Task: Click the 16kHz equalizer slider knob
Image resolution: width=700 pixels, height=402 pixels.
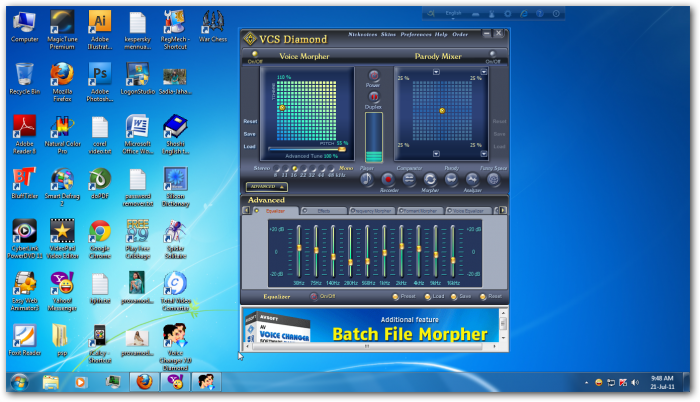Action: (x=453, y=260)
